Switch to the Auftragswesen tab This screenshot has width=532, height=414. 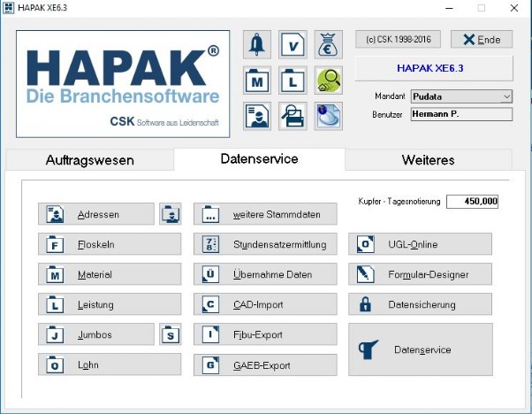90,160
